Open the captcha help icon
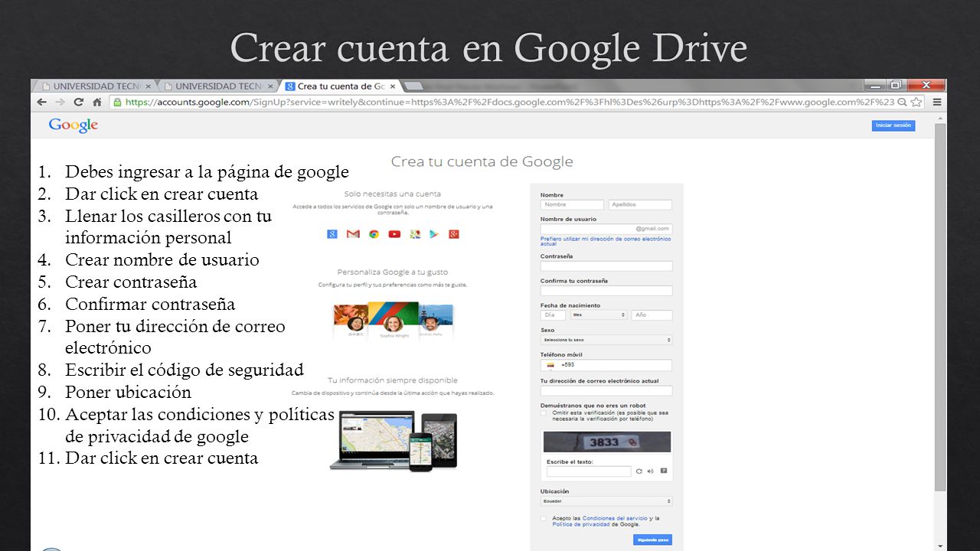 (663, 471)
